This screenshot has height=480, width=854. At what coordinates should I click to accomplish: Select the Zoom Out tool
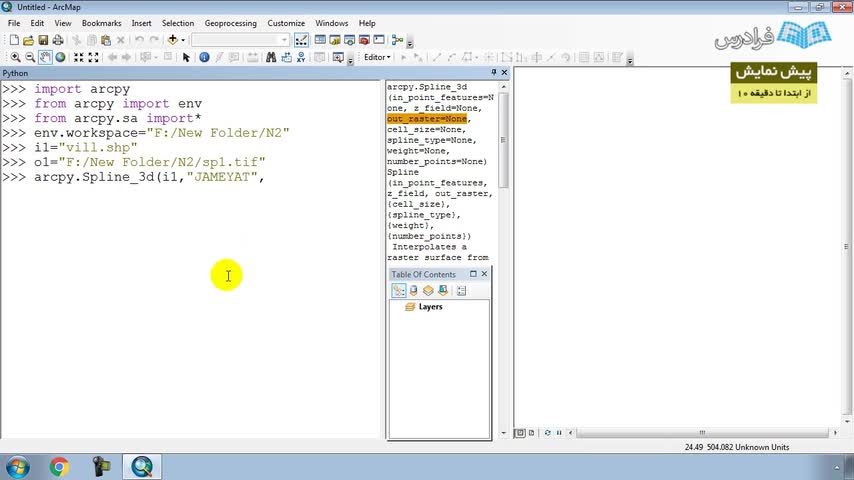pyautogui.click(x=30, y=57)
